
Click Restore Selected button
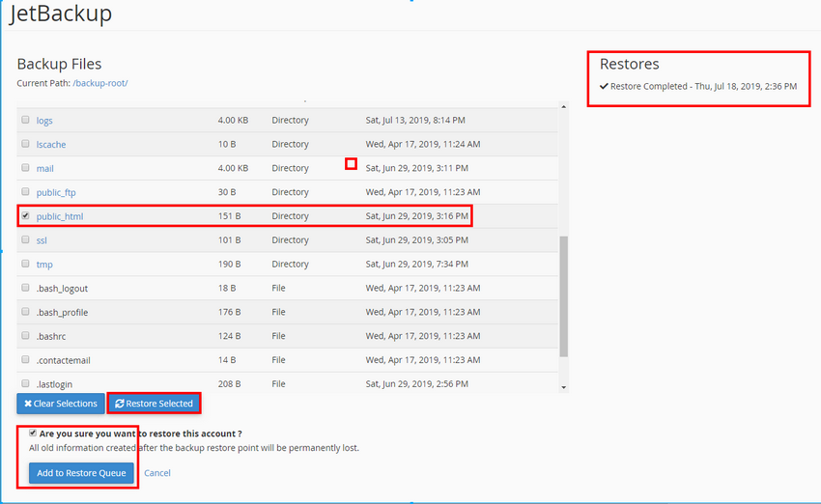154,404
